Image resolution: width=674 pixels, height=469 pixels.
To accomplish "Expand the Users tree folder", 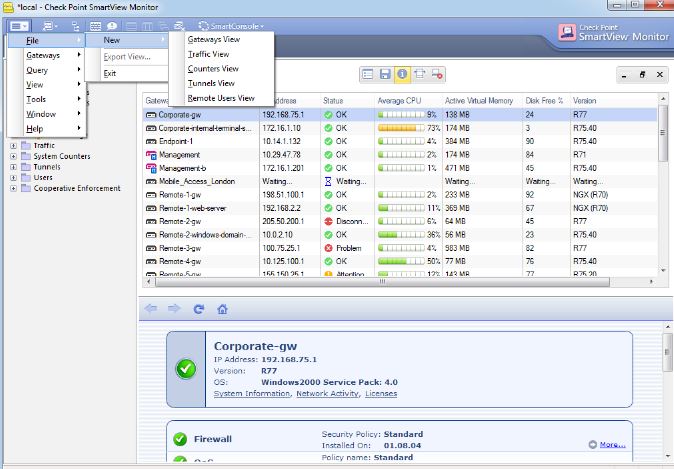I will tap(13, 178).
